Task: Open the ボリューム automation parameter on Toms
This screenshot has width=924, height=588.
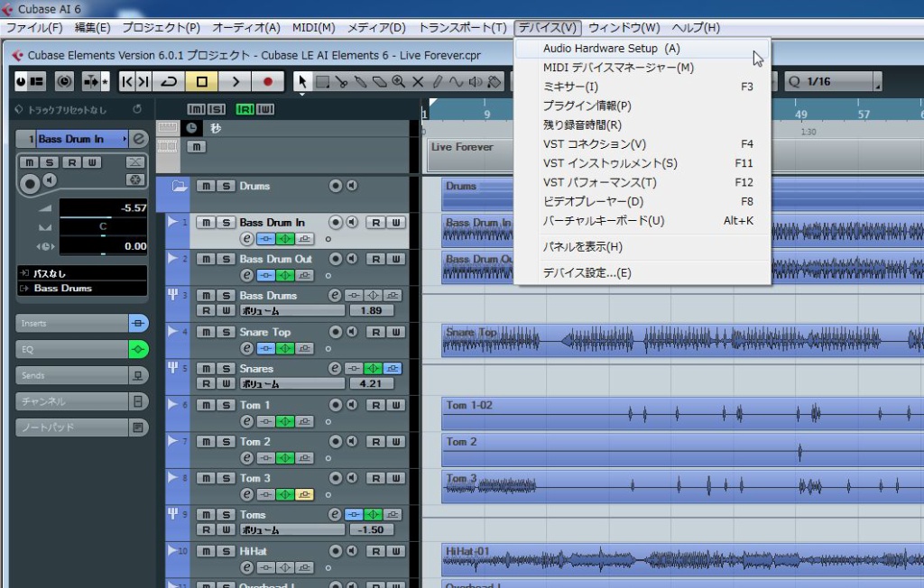Action: click(291, 529)
